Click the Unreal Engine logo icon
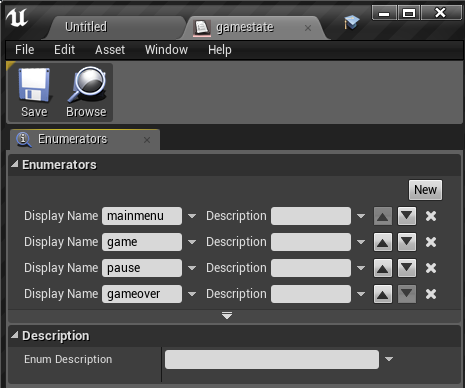 coord(17,18)
